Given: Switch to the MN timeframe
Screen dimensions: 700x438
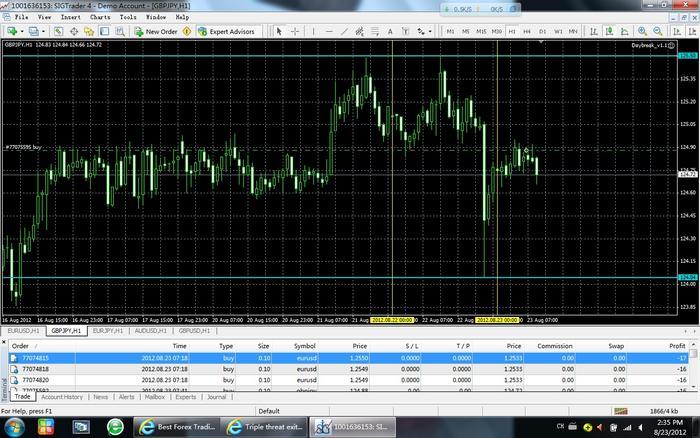Looking at the screenshot, I should click(573, 31).
